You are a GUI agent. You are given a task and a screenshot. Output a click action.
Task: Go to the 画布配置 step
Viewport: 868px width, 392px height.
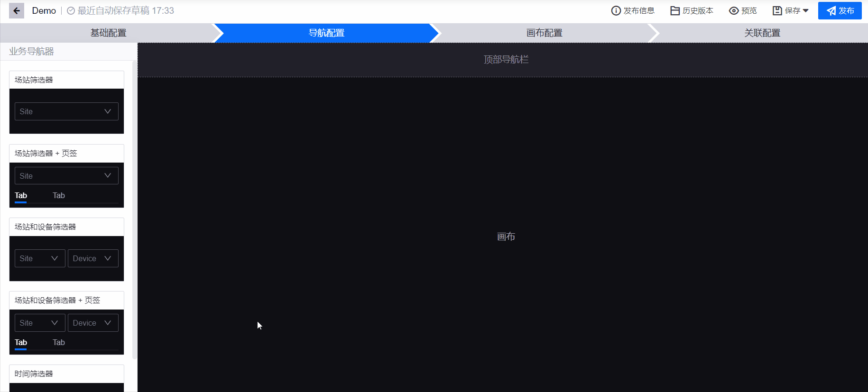click(544, 33)
